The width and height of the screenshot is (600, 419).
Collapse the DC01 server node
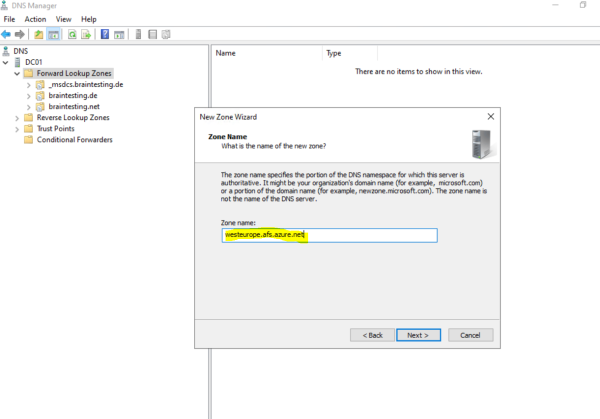(x=5, y=62)
